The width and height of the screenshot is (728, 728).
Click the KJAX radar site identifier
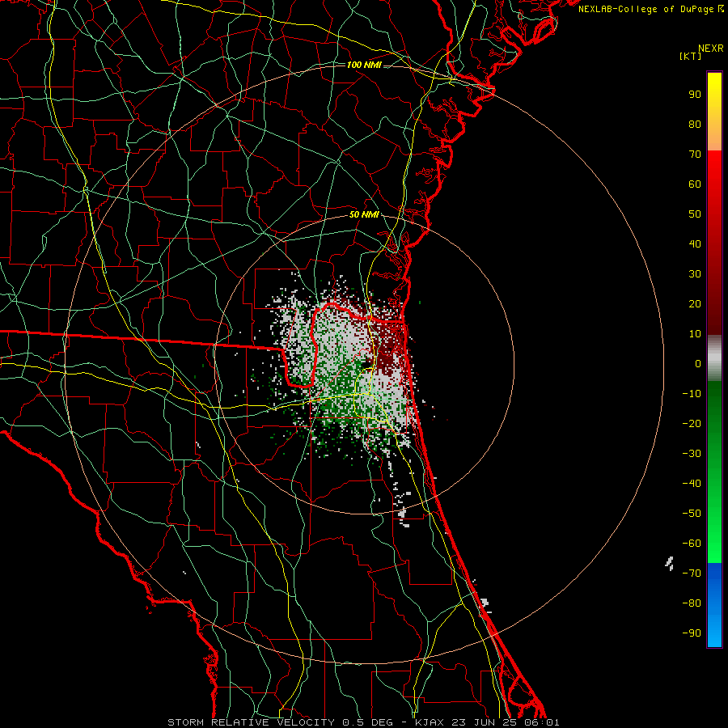(x=430, y=722)
